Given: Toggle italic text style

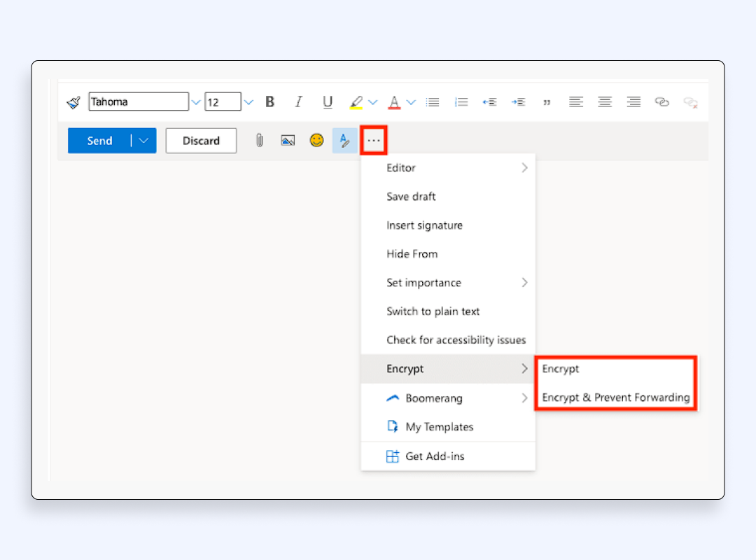Looking at the screenshot, I should click(x=298, y=102).
